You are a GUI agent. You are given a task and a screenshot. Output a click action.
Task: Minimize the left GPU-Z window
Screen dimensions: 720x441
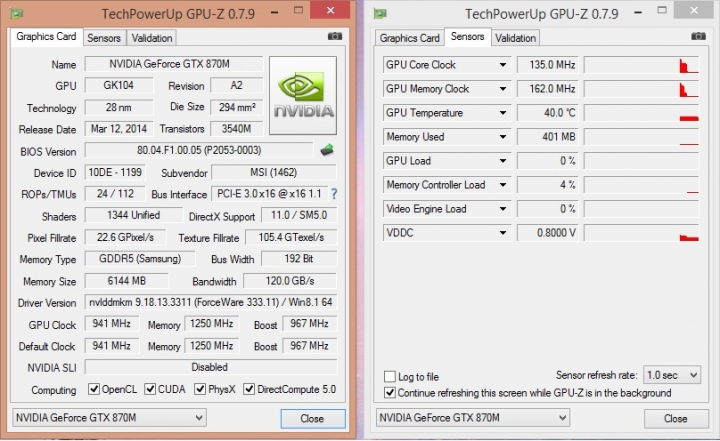275,12
